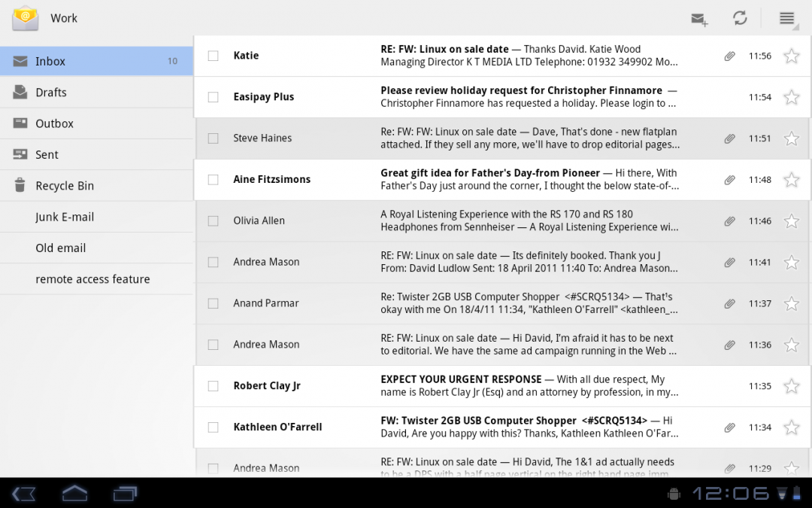Switch to the Outbox folder
Image resolution: width=812 pixels, height=508 pixels.
pyautogui.click(x=96, y=123)
